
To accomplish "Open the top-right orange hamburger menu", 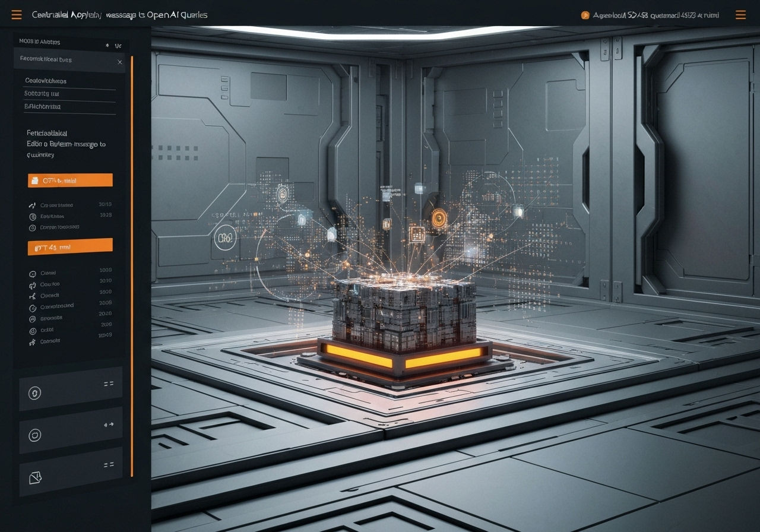I will pyautogui.click(x=740, y=15).
